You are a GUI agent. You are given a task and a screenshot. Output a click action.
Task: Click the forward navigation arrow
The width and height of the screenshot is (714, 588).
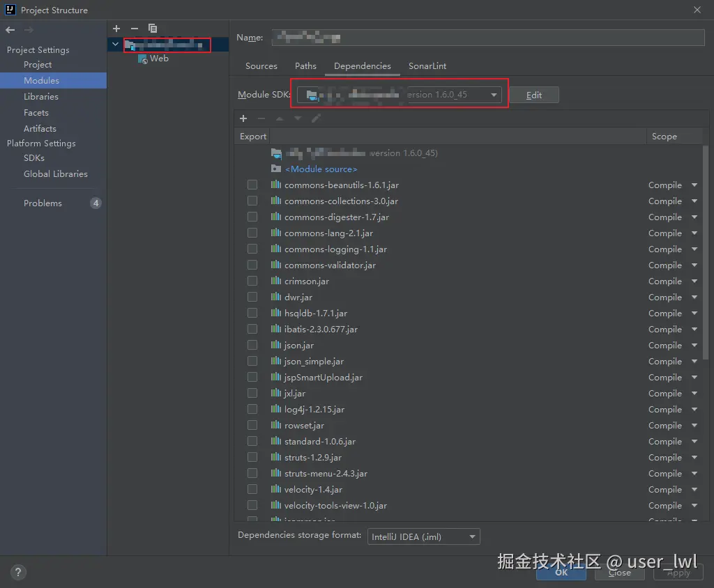(x=28, y=30)
